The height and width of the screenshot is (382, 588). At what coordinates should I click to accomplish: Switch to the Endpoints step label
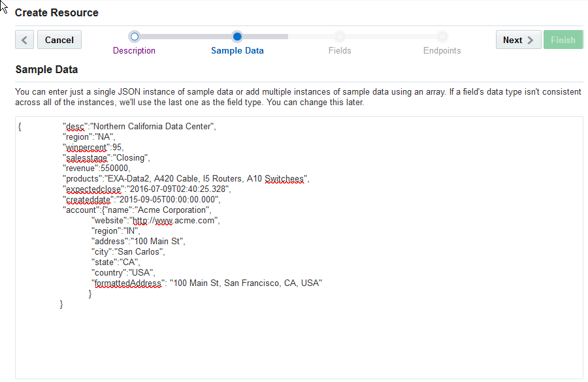point(442,51)
